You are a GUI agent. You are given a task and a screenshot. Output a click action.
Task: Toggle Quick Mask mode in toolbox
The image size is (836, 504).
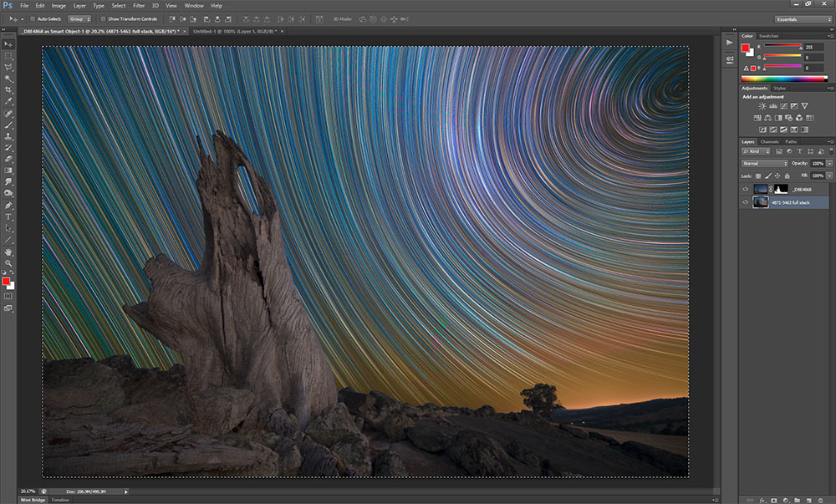(x=8, y=296)
